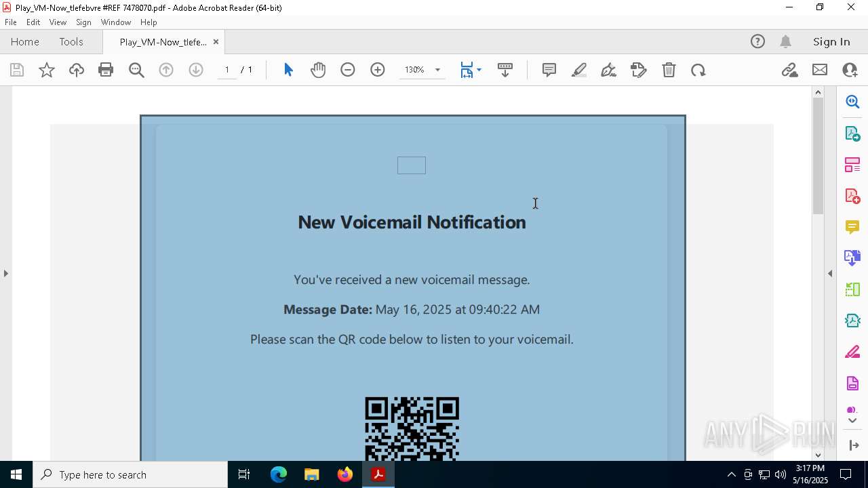Image resolution: width=868 pixels, height=488 pixels.
Task: Zoom out with the minus icon
Action: [x=348, y=70]
